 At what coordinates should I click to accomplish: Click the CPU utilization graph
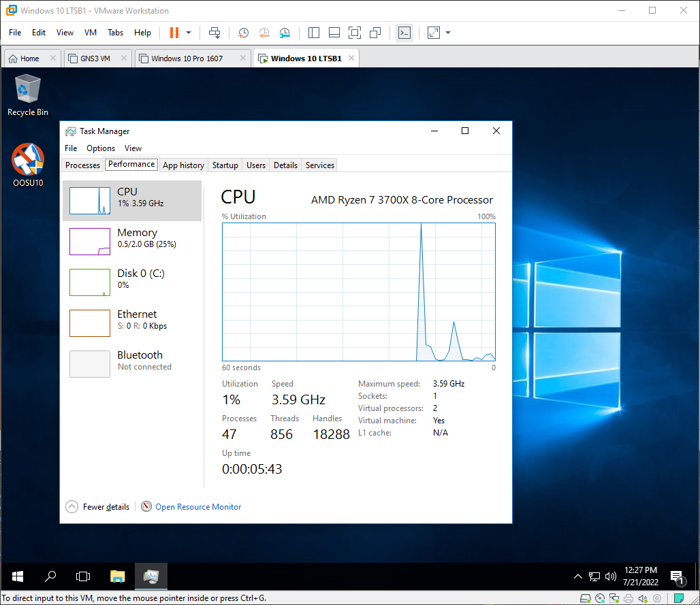coord(359,292)
